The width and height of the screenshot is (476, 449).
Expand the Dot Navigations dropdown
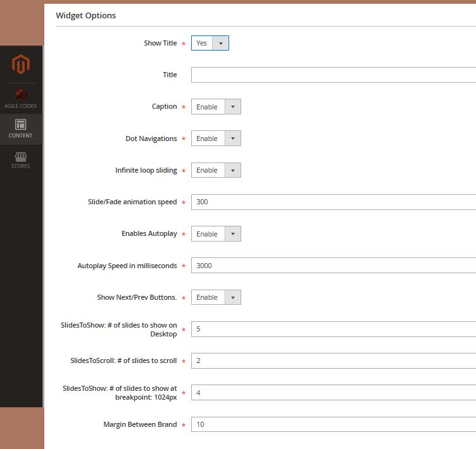(216, 138)
